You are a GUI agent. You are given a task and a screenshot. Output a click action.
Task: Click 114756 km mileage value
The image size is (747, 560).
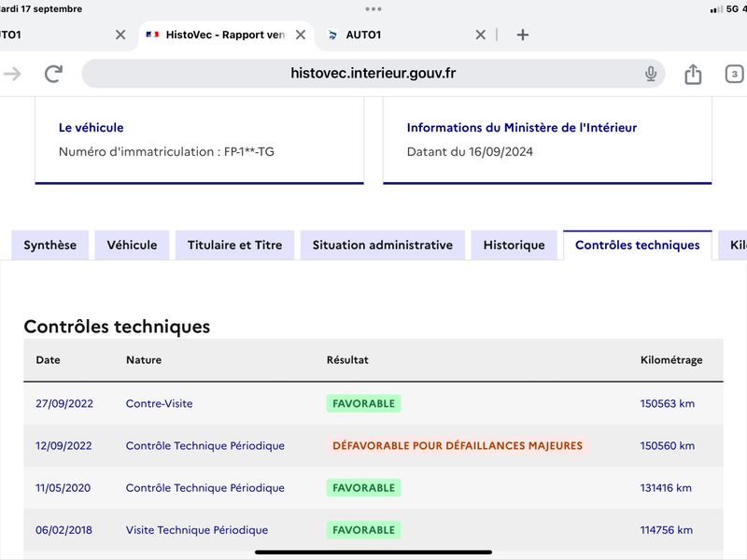point(666,530)
